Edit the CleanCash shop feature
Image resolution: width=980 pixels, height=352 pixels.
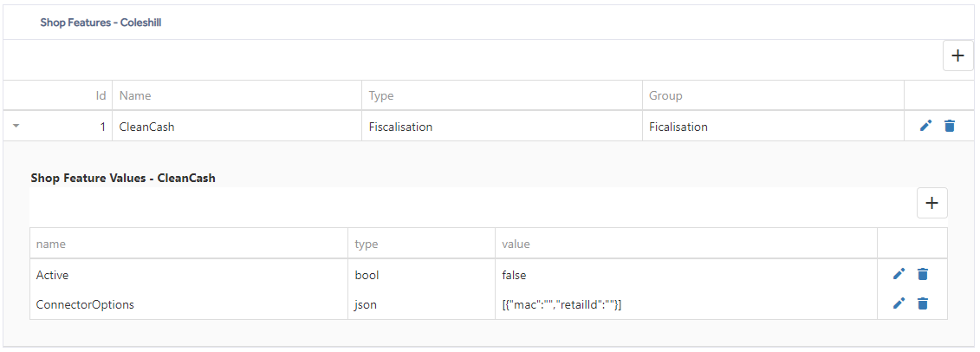(925, 127)
